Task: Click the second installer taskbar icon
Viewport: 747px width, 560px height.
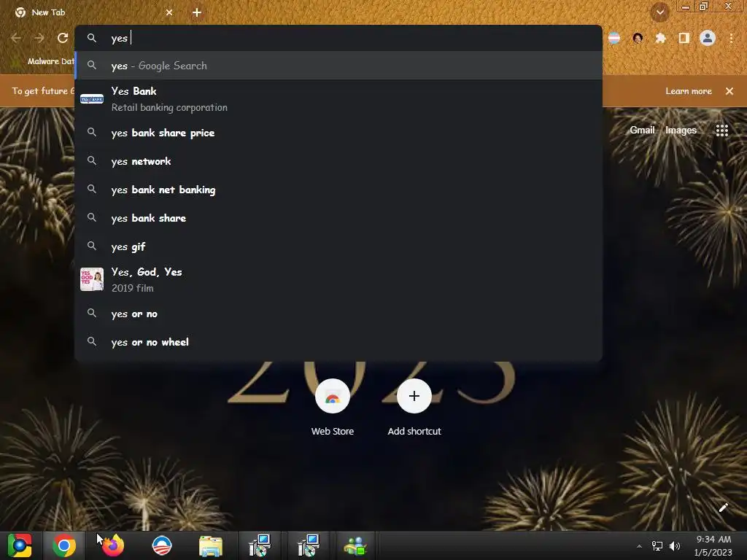Action: (309, 545)
